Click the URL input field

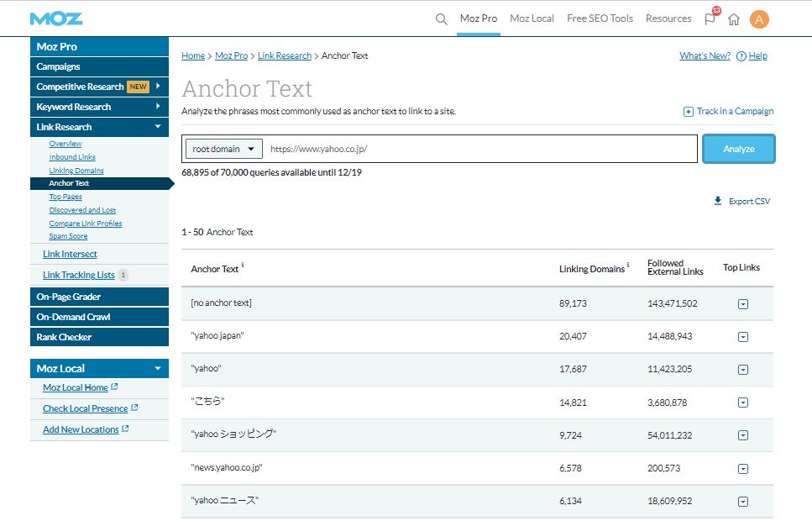point(480,149)
